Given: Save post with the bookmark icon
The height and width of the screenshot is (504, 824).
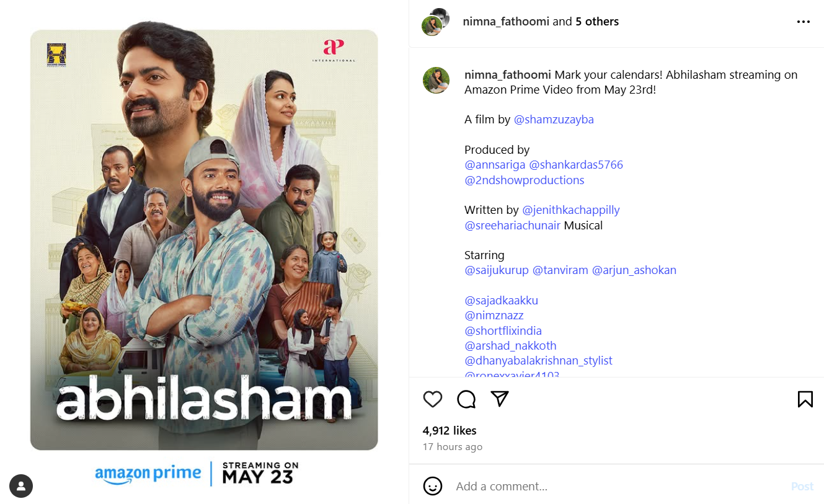Looking at the screenshot, I should pyautogui.click(x=805, y=399).
